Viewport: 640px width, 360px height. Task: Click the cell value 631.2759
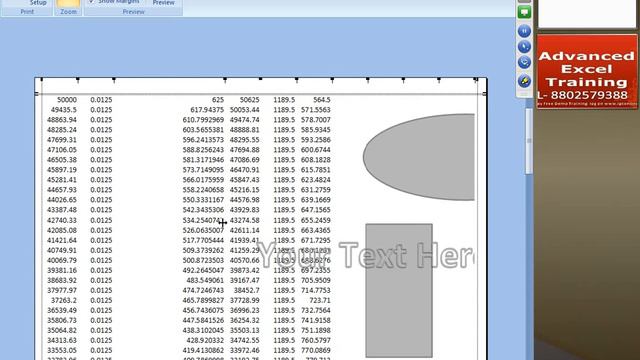point(316,190)
